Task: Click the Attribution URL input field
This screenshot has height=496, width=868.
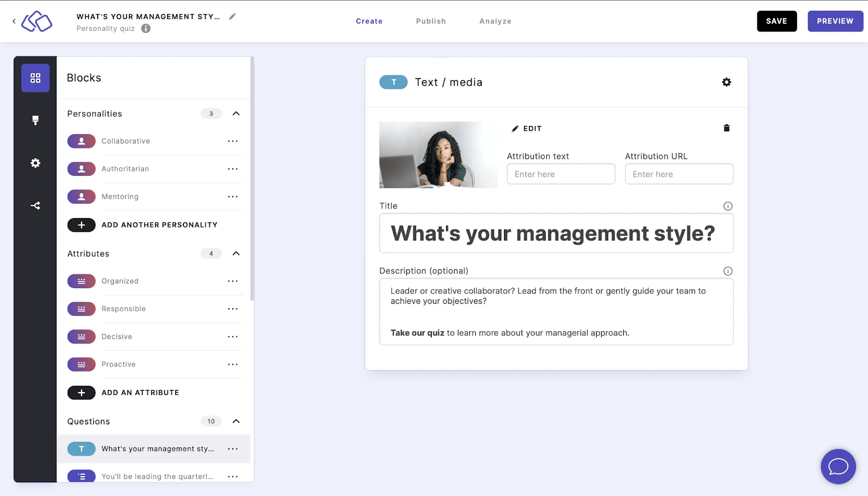Action: click(x=679, y=174)
